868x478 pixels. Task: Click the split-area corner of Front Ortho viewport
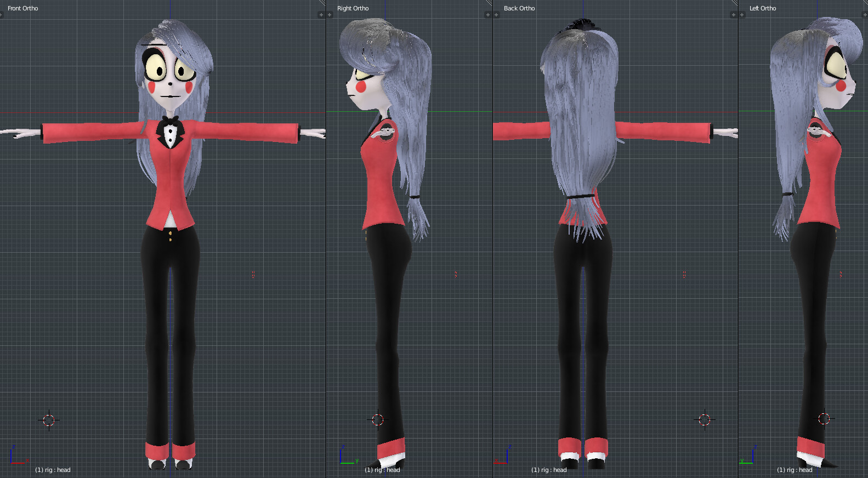click(322, 3)
